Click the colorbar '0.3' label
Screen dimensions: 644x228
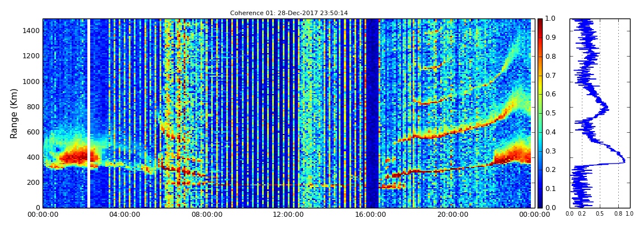click(549, 151)
